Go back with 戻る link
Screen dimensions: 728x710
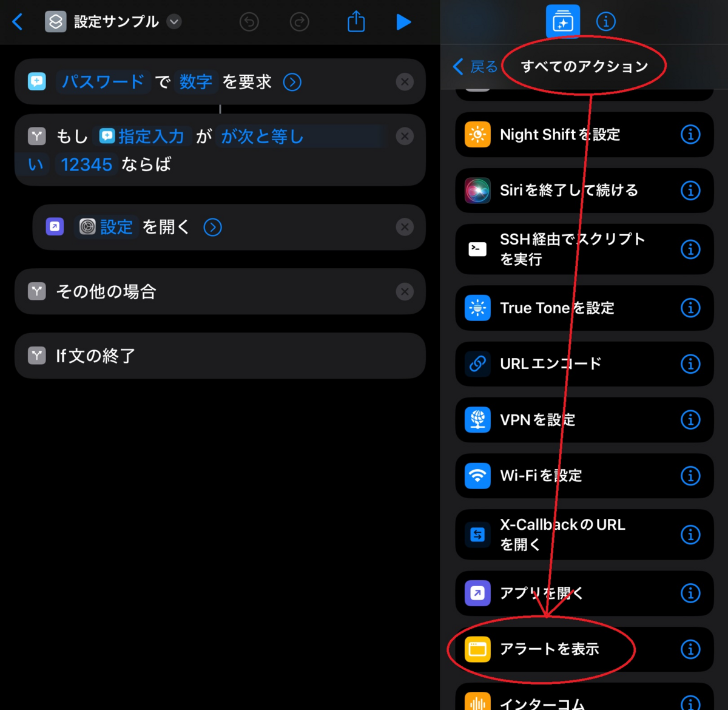point(475,66)
